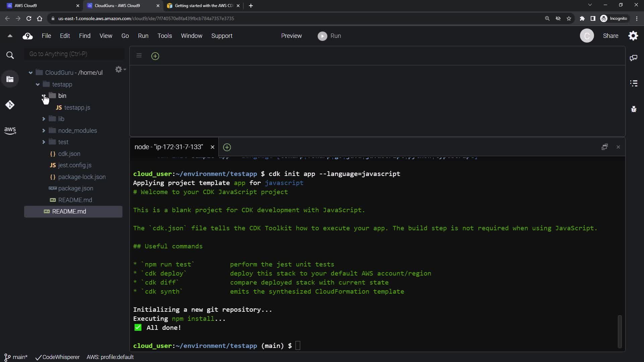This screenshot has height=362, width=644.
Task: Click the Go to Anything search field
Action: 74,54
